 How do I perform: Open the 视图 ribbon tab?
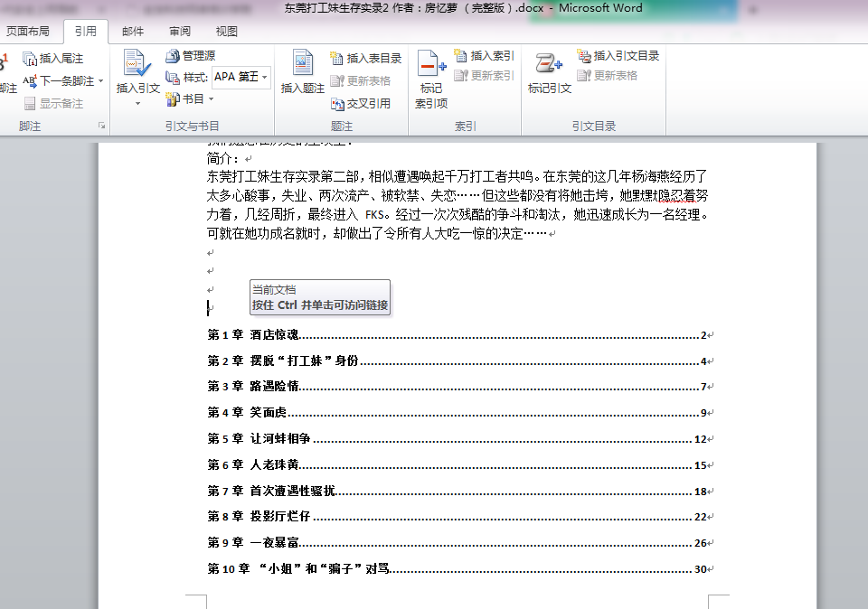[x=226, y=31]
